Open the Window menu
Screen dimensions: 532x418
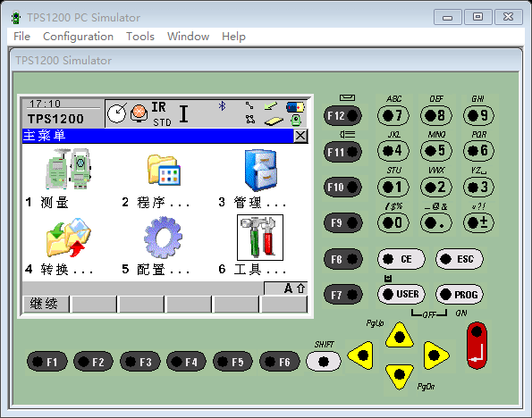point(188,37)
